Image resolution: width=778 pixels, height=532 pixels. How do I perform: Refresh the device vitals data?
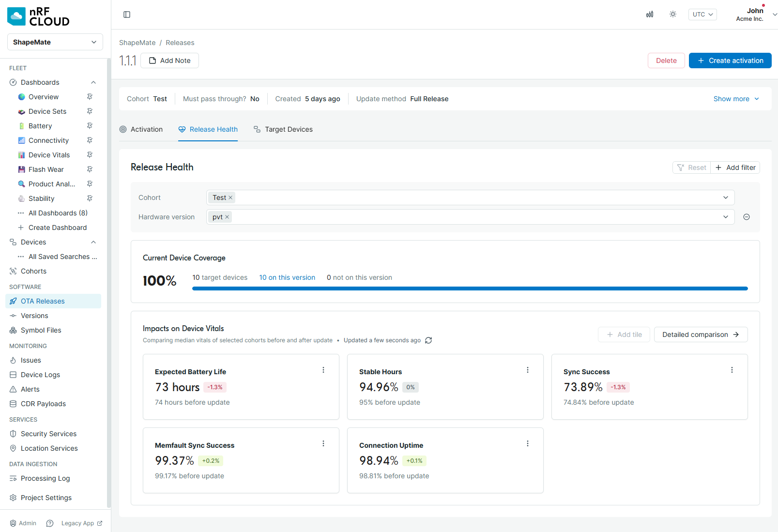pos(428,340)
